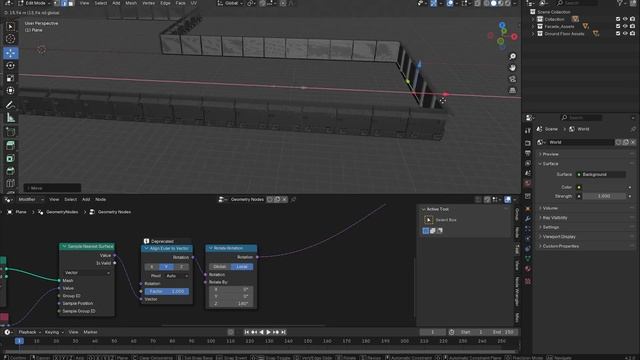This screenshot has height=360, width=640.
Task: Adjust the World Strength slider
Action: click(x=604, y=196)
